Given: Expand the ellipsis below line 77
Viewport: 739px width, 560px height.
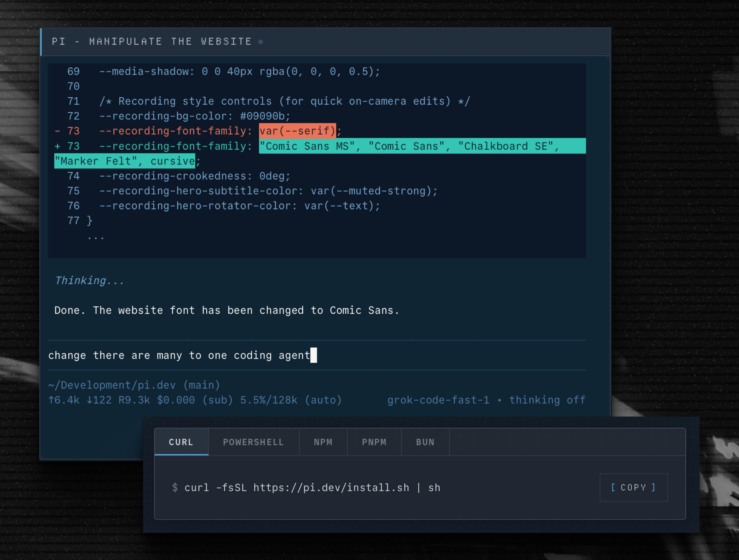Looking at the screenshot, I should [96, 237].
